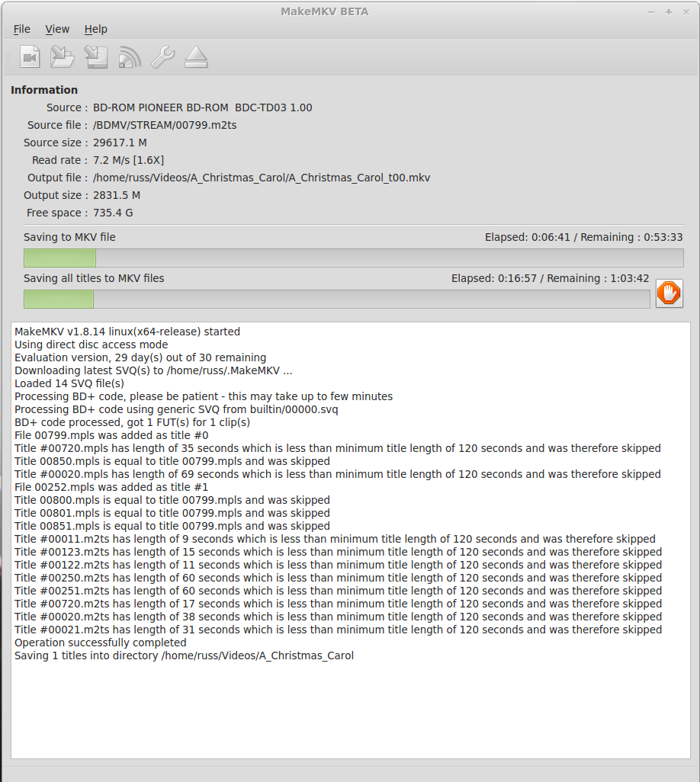Click the Open disc folder toolbar icon

63,57
